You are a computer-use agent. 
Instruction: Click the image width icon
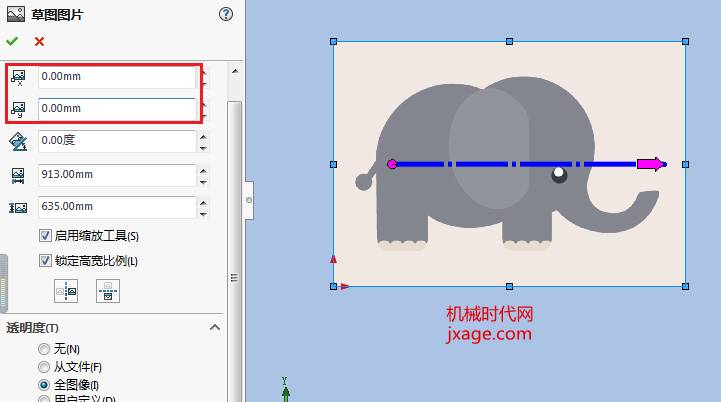18,176
